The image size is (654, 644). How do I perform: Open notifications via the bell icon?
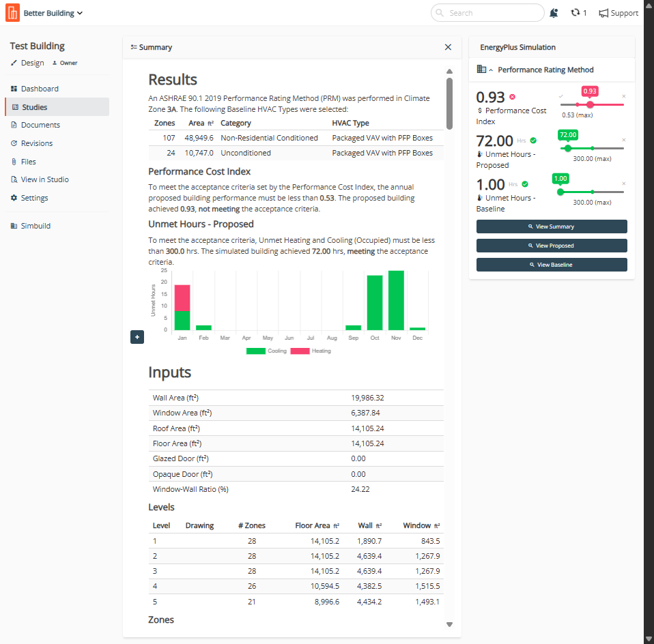point(554,13)
